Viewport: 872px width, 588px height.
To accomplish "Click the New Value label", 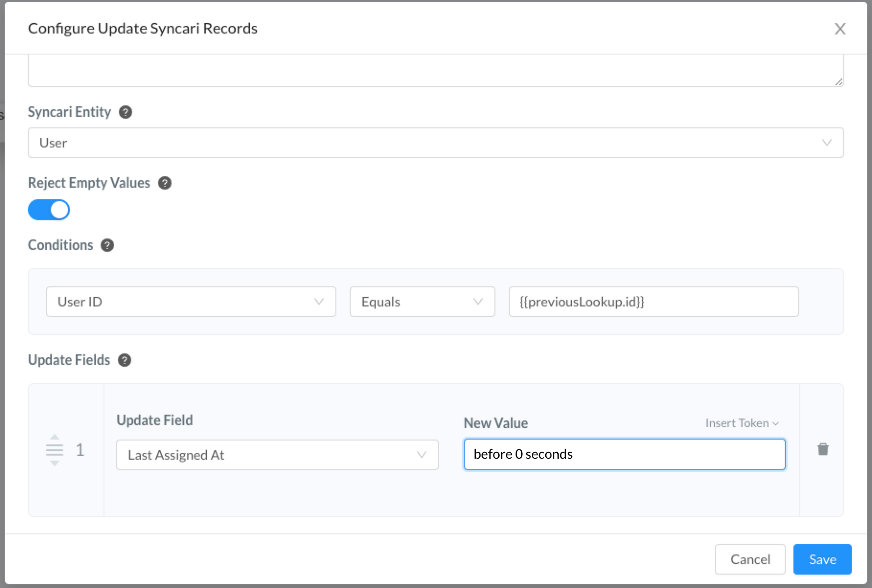I will pos(496,423).
